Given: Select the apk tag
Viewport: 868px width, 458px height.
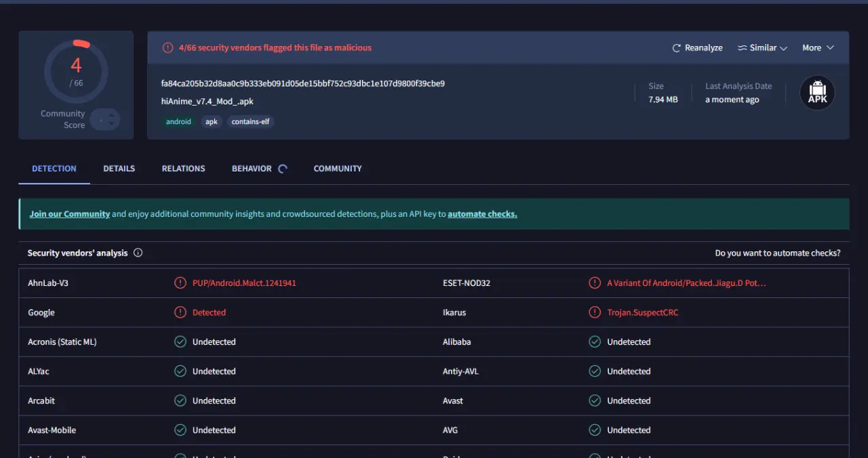Looking at the screenshot, I should [x=212, y=122].
